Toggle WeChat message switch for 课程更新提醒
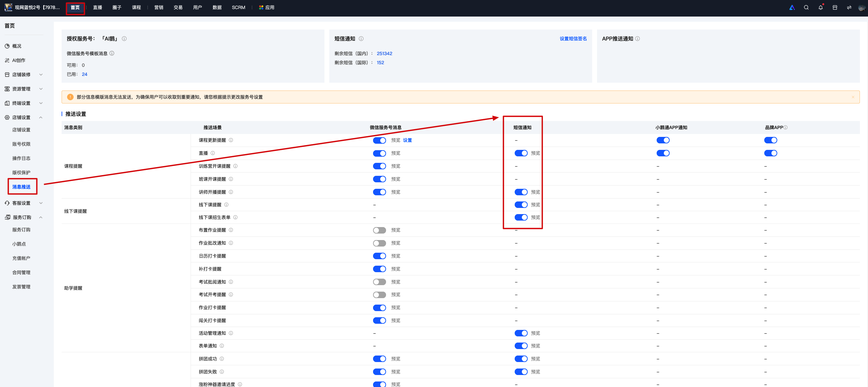The width and height of the screenshot is (868, 387). coord(380,140)
